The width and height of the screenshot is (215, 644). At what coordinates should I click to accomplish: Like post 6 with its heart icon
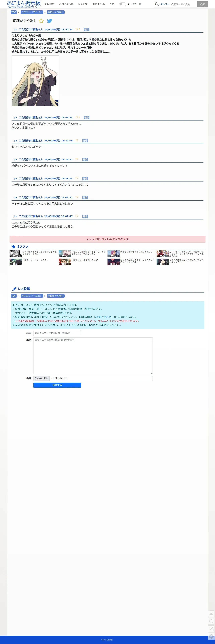pos(77,197)
